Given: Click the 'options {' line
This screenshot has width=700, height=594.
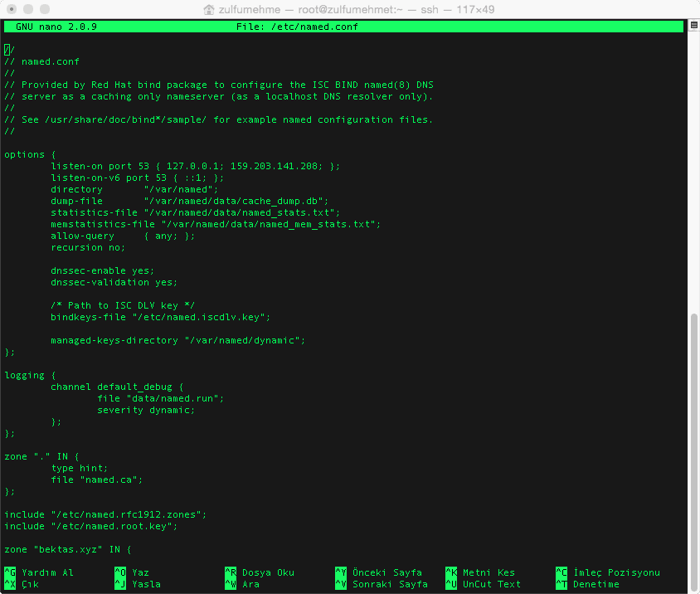Looking at the screenshot, I should (x=30, y=154).
